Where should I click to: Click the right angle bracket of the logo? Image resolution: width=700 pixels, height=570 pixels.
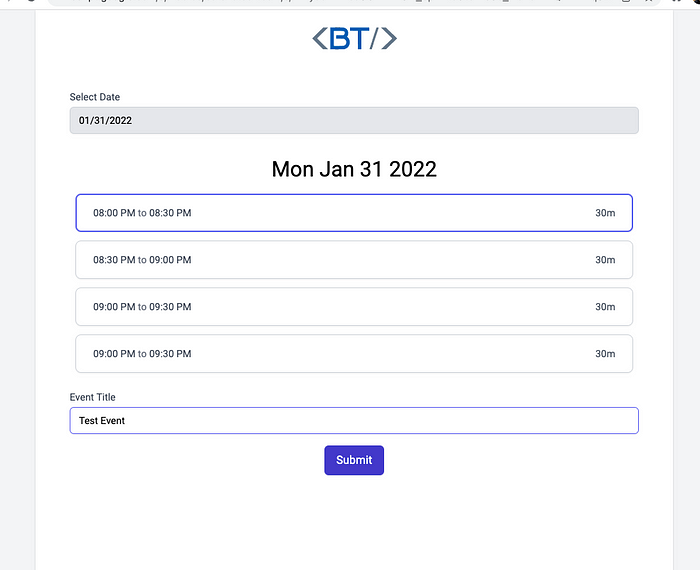pos(389,38)
